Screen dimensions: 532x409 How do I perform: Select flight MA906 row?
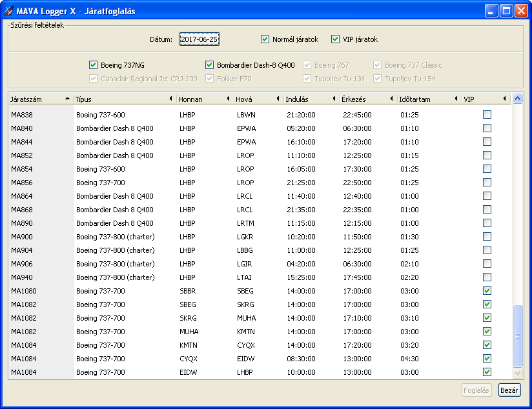click(x=260, y=264)
